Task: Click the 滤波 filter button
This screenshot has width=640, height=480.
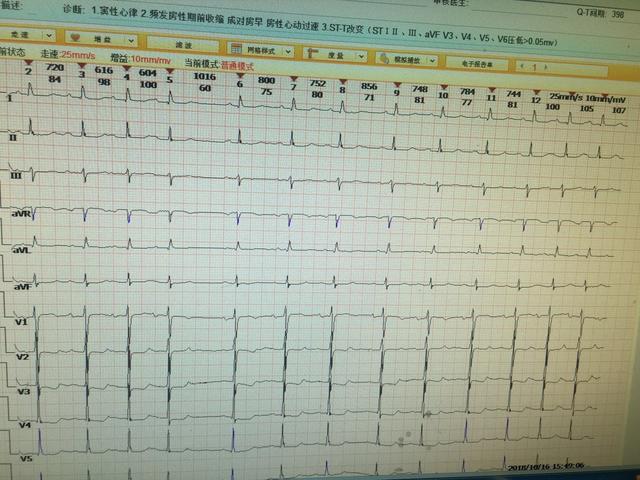Action: pyautogui.click(x=182, y=44)
